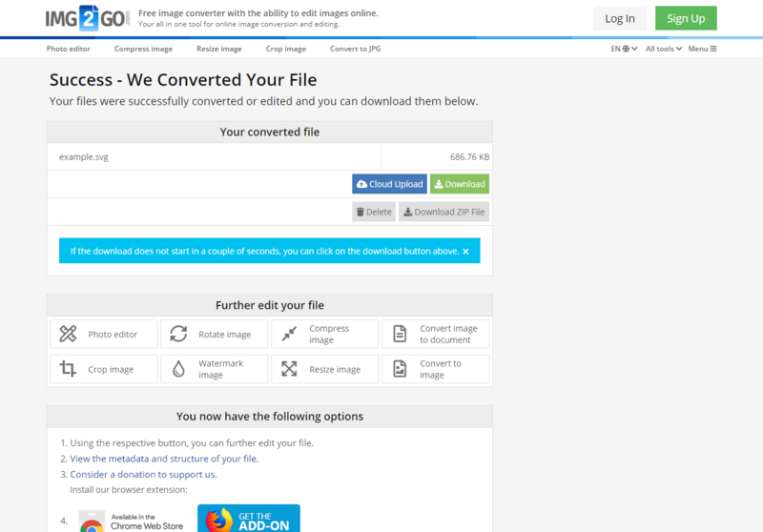Click the Convert to image file icon
763x532 pixels.
pos(400,369)
